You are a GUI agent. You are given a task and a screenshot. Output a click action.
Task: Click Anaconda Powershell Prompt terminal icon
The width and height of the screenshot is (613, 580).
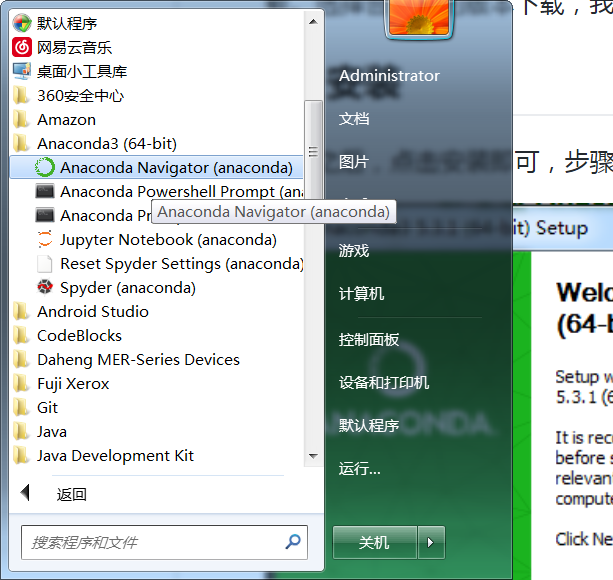pyautogui.click(x=45, y=192)
